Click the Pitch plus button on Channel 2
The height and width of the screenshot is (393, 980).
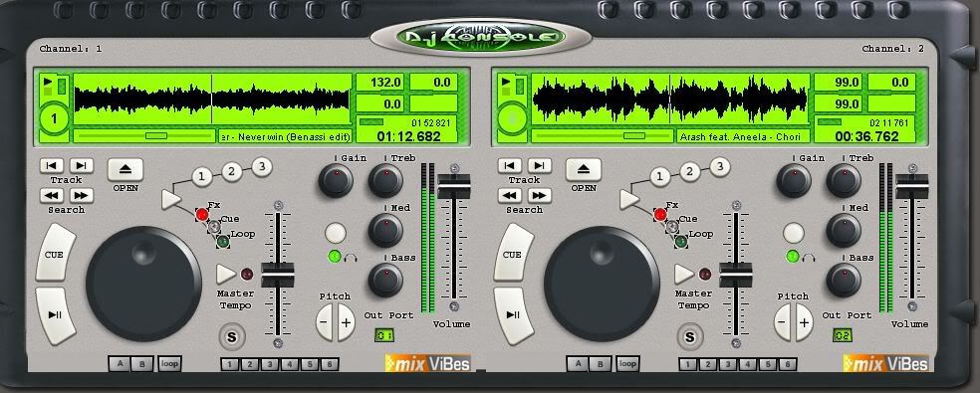coord(804,322)
